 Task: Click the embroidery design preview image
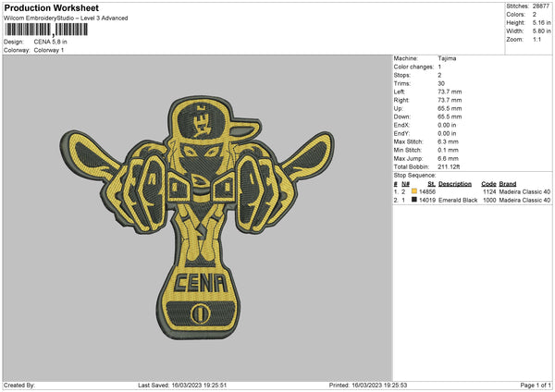197,218
